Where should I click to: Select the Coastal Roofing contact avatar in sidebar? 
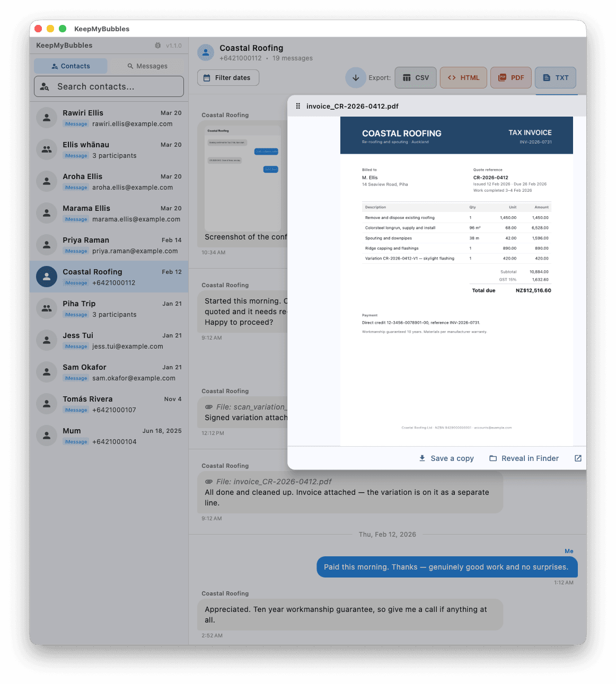click(47, 277)
